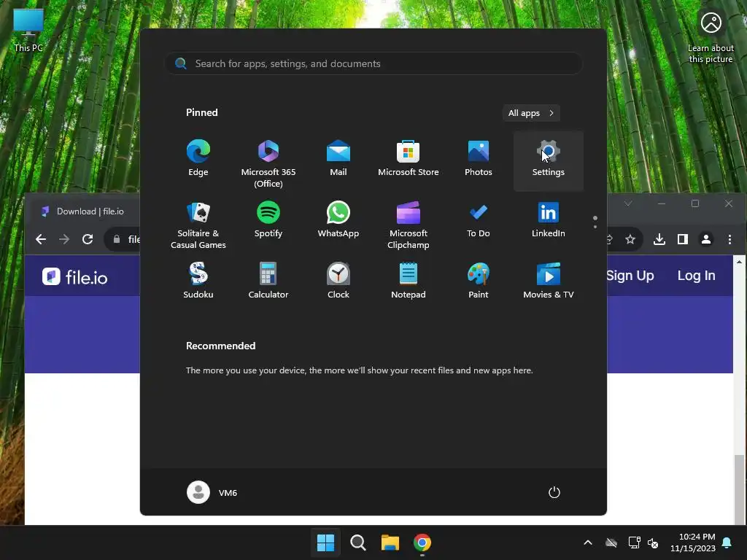747x560 pixels.
Task: Click Sign Up on file.io page
Action: click(x=630, y=275)
